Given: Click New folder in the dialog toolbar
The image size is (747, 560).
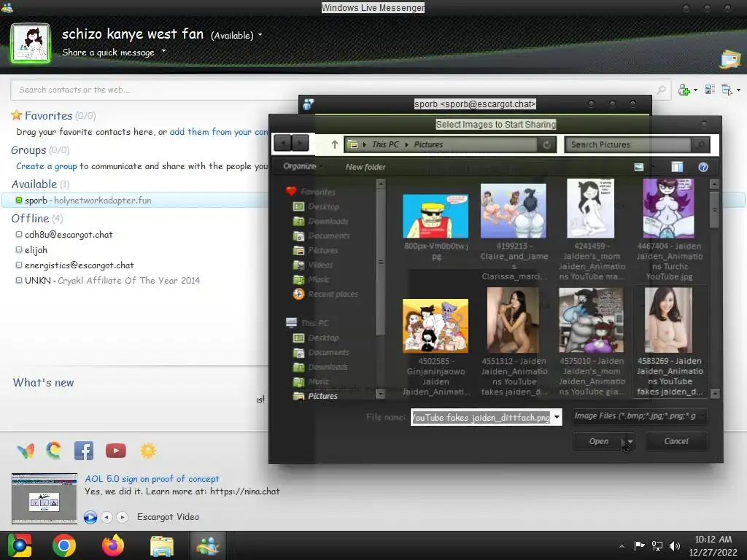Looking at the screenshot, I should [x=365, y=167].
